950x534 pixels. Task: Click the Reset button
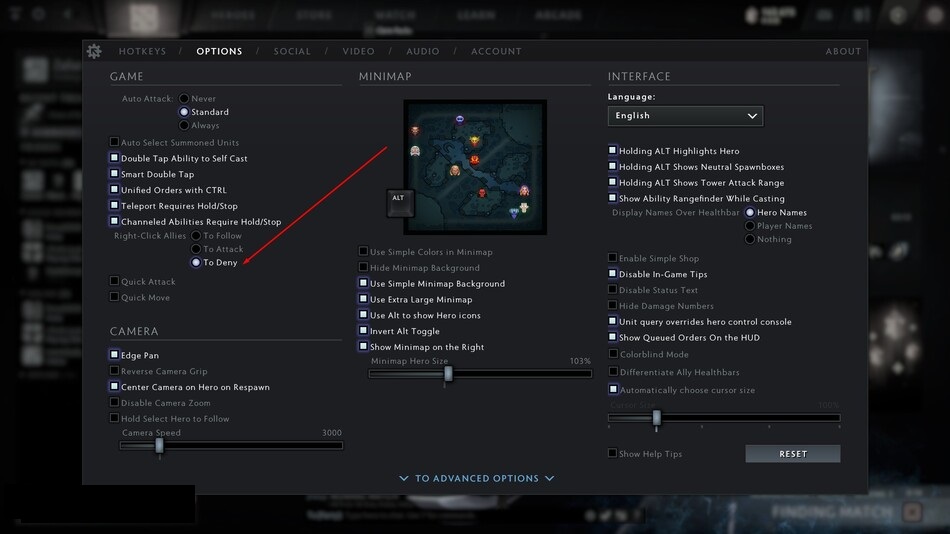[792, 453]
